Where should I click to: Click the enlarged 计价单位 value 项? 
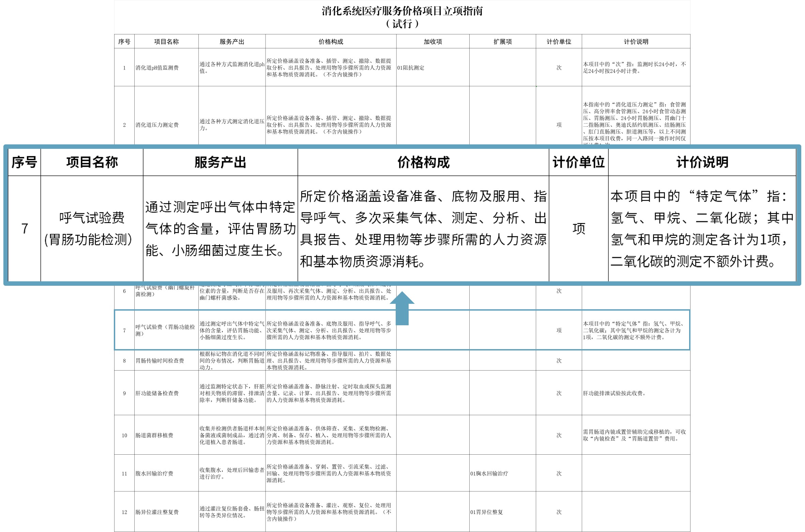coord(578,229)
